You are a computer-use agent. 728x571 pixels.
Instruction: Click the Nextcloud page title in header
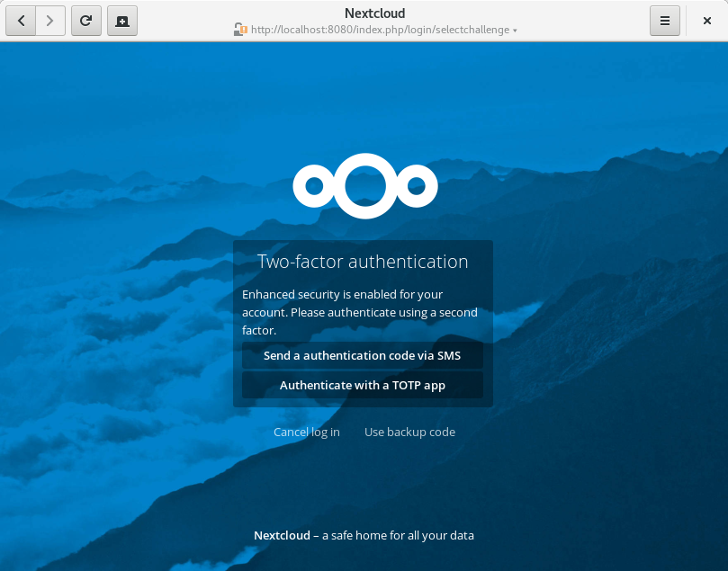pos(374,13)
